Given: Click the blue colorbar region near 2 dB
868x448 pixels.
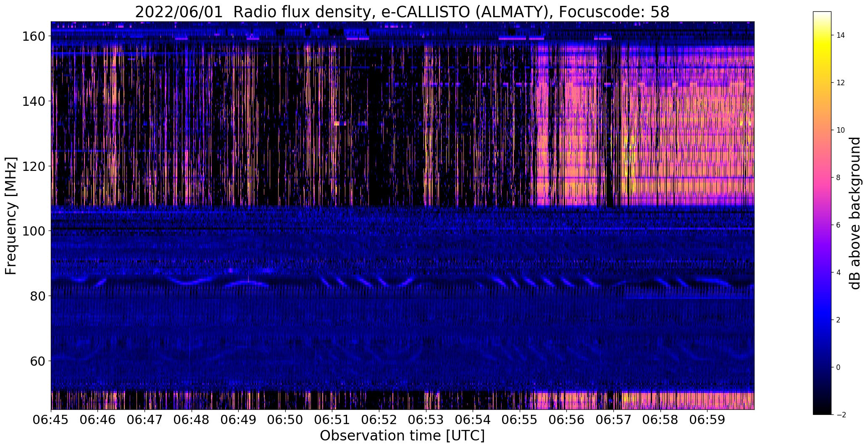Looking at the screenshot, I should click(x=822, y=320).
